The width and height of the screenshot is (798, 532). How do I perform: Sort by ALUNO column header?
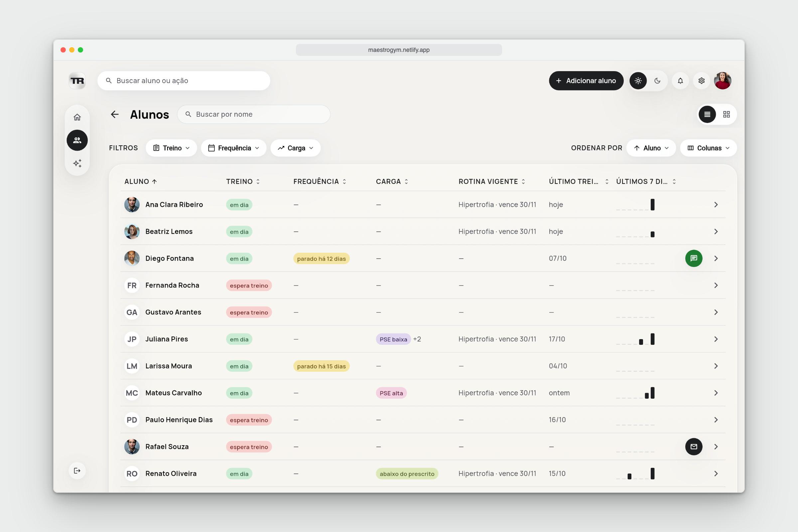click(x=141, y=182)
